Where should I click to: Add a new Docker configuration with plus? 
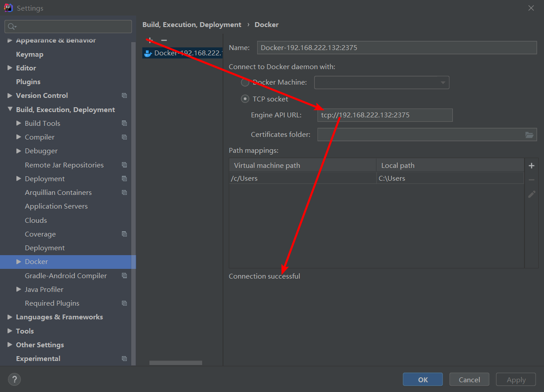coord(150,40)
